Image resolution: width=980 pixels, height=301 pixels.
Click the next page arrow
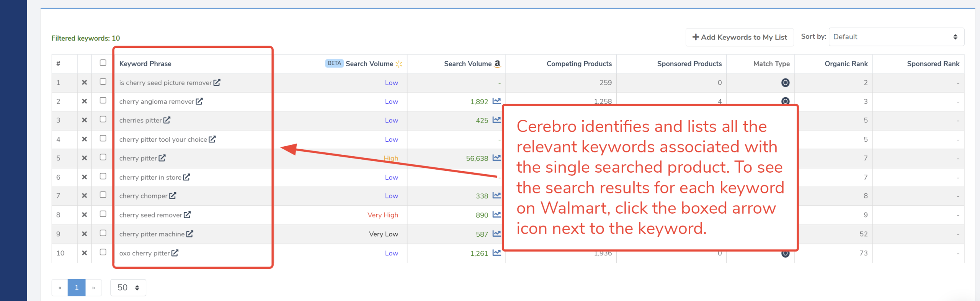click(x=93, y=288)
